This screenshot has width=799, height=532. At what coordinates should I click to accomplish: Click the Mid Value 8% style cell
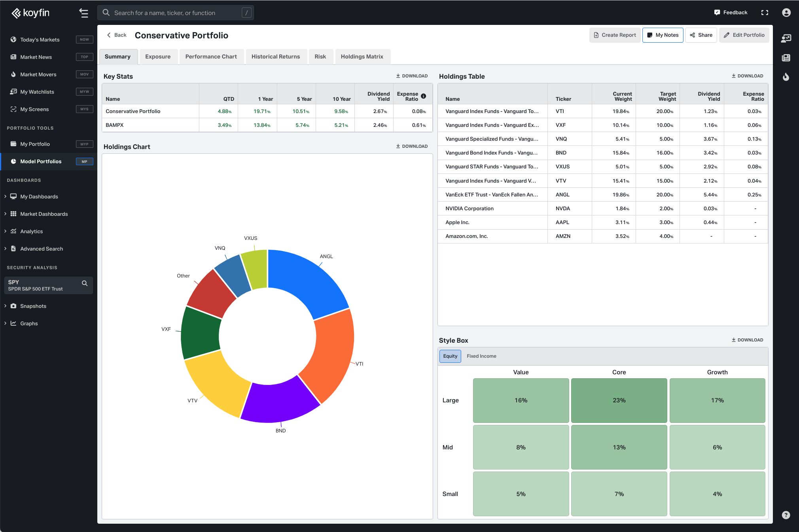coord(521,447)
